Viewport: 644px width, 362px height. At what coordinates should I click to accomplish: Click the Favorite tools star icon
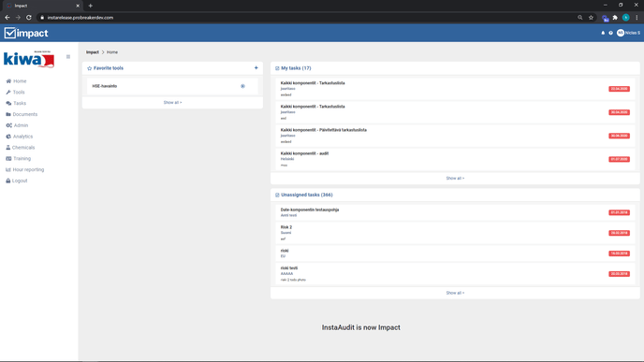coord(90,68)
